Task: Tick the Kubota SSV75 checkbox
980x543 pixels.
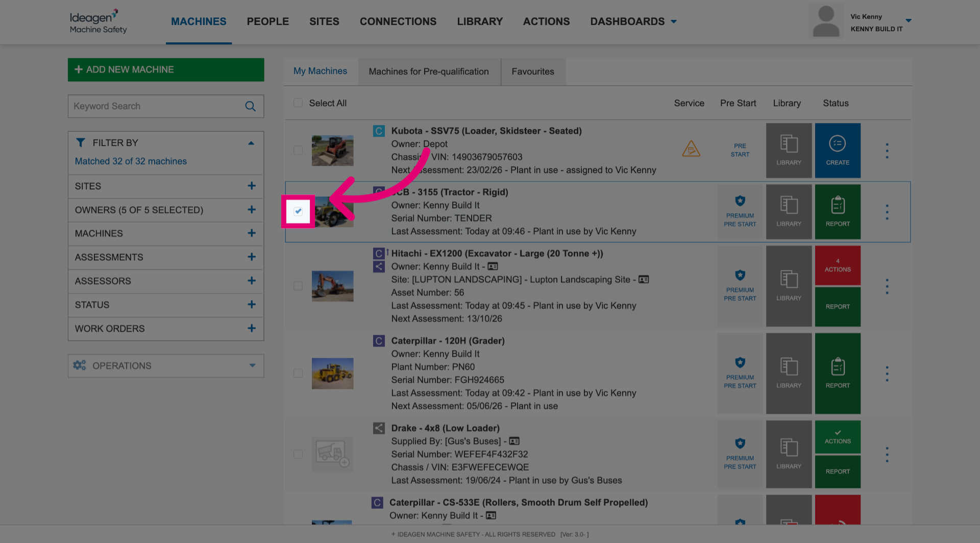Action: 298,151
